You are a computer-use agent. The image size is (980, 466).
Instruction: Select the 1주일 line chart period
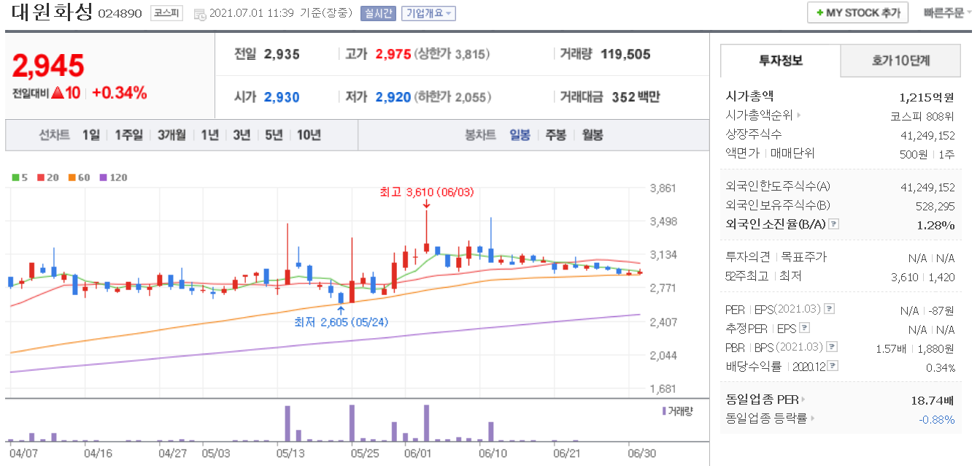(x=129, y=135)
